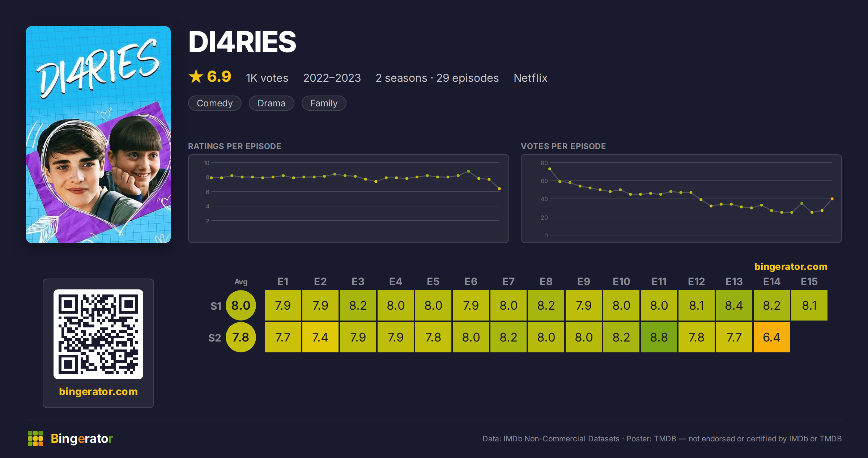Screen dimensions: 868x458
Task: Select the Drama genre tag
Action: [x=272, y=103]
